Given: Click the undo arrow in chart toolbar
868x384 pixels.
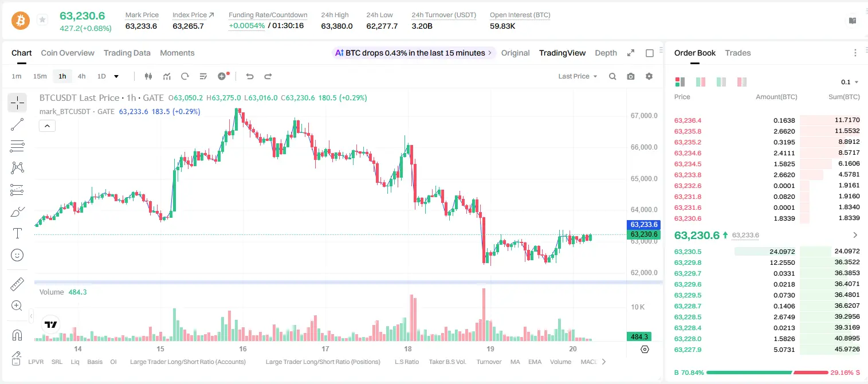Looking at the screenshot, I should click(x=249, y=76).
